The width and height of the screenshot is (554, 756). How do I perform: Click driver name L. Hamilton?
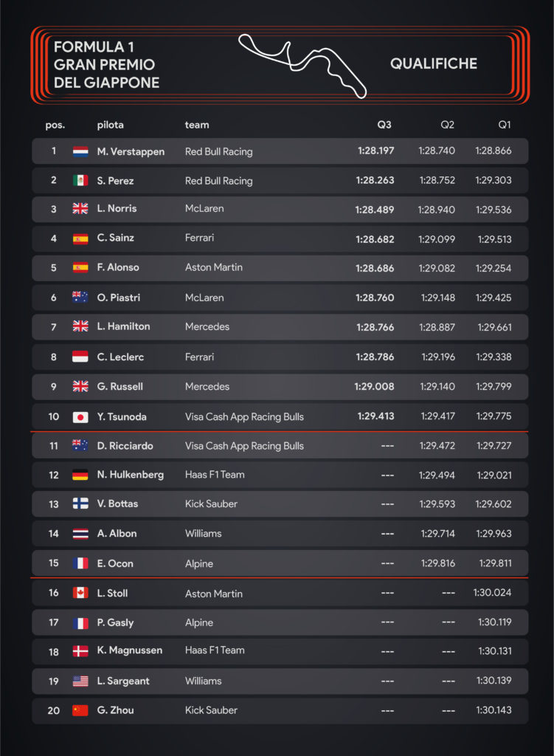tap(123, 326)
